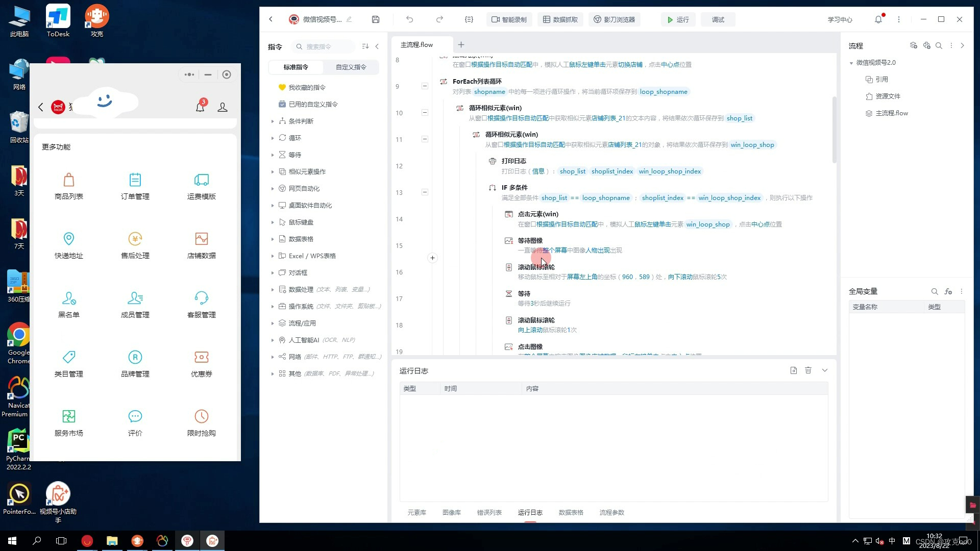This screenshot has height=551, width=980.
Task: Switch to 自定义指令 tab
Action: tap(351, 67)
